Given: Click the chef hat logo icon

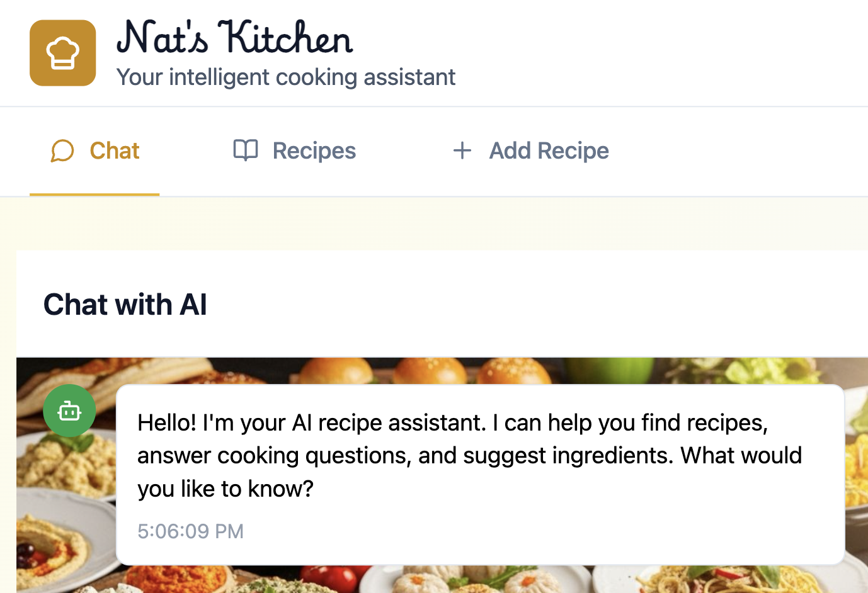Looking at the screenshot, I should tap(62, 53).
